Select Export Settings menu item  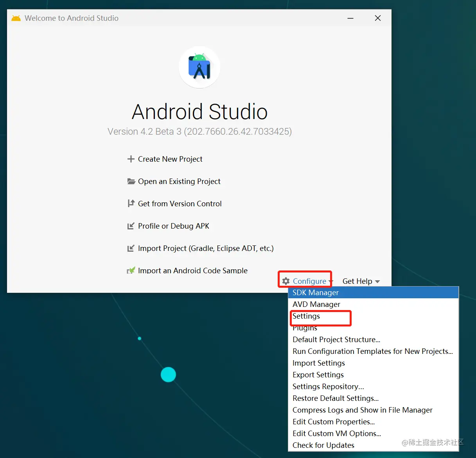[373, 375]
